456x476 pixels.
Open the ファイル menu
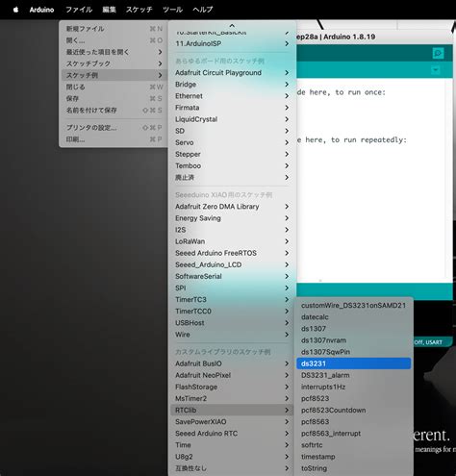pos(79,10)
